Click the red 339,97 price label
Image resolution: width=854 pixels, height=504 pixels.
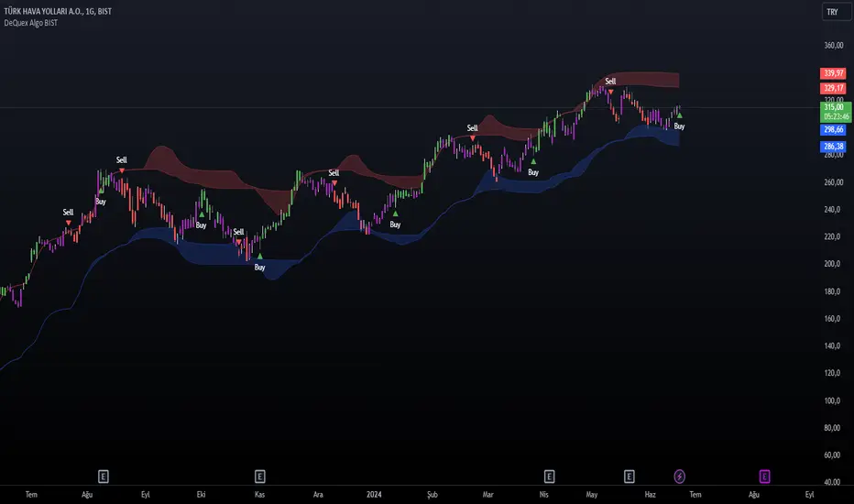(833, 73)
